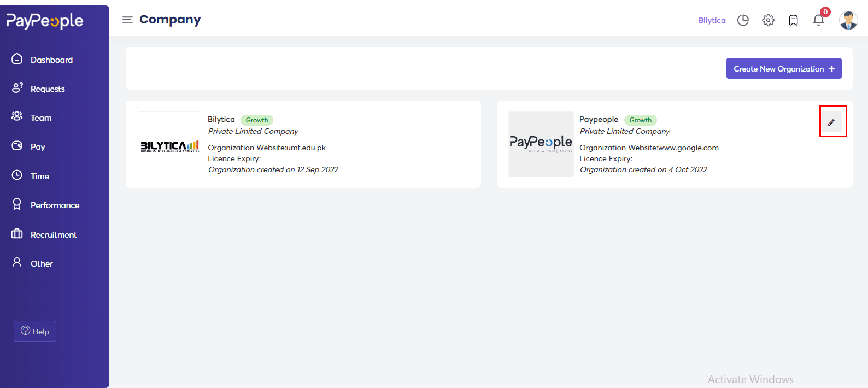Click Bilytica's Private Limited Company text
Viewport: 868px width, 388px height.
tap(253, 131)
